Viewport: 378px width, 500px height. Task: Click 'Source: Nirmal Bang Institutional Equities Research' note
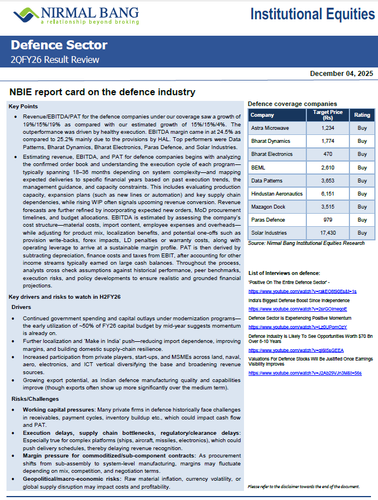[306, 243]
